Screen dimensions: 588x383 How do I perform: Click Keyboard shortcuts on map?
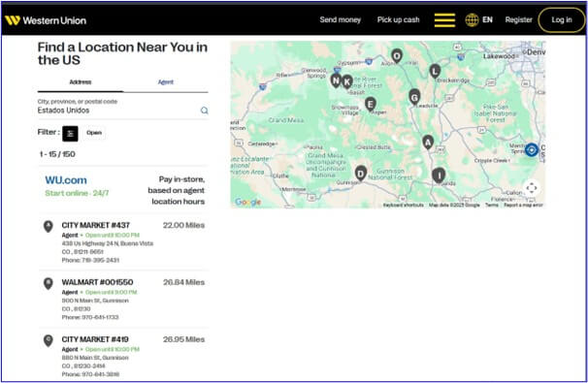pos(403,205)
